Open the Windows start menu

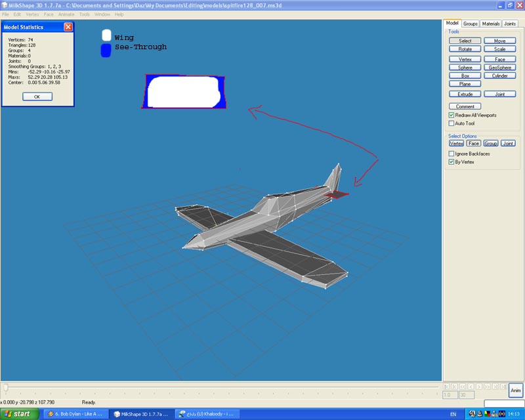click(x=18, y=414)
